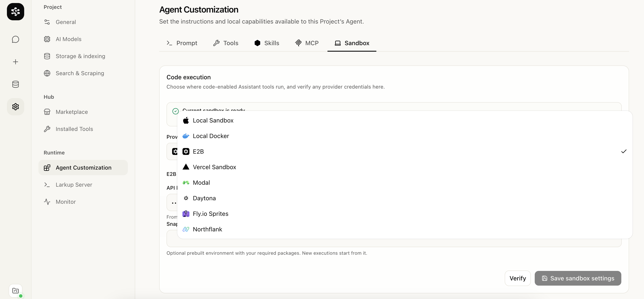Open the Monitor page
The height and width of the screenshot is (299, 644).
83,202
